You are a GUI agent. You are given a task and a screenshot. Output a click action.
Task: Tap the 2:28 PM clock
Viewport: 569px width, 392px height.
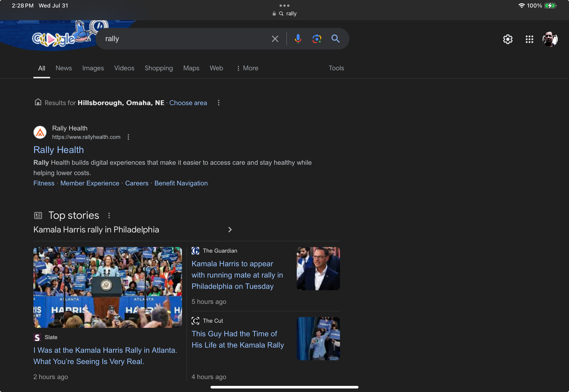click(x=23, y=5)
